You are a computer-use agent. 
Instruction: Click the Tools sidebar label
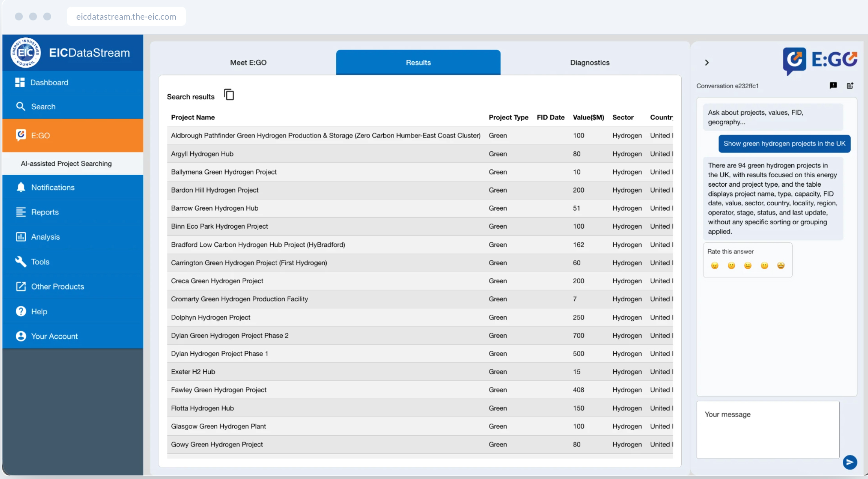pyautogui.click(x=40, y=262)
